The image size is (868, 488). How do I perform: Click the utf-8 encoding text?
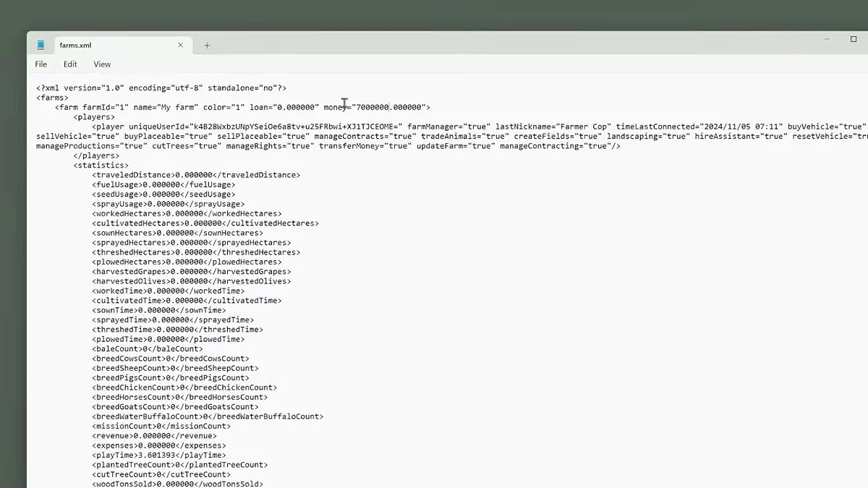coord(186,88)
